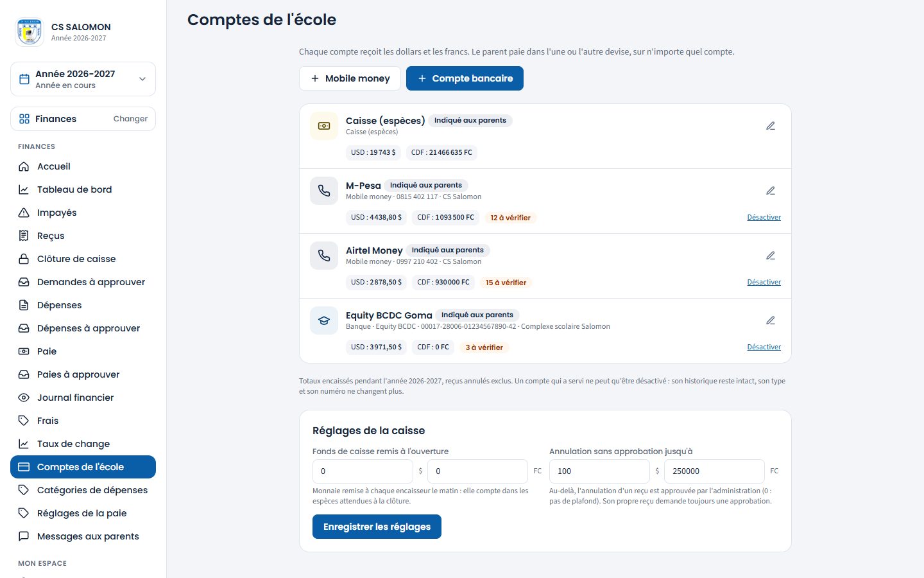Edit the Equity BCDC Goma pencil icon
The height and width of the screenshot is (578, 924).
tap(771, 320)
